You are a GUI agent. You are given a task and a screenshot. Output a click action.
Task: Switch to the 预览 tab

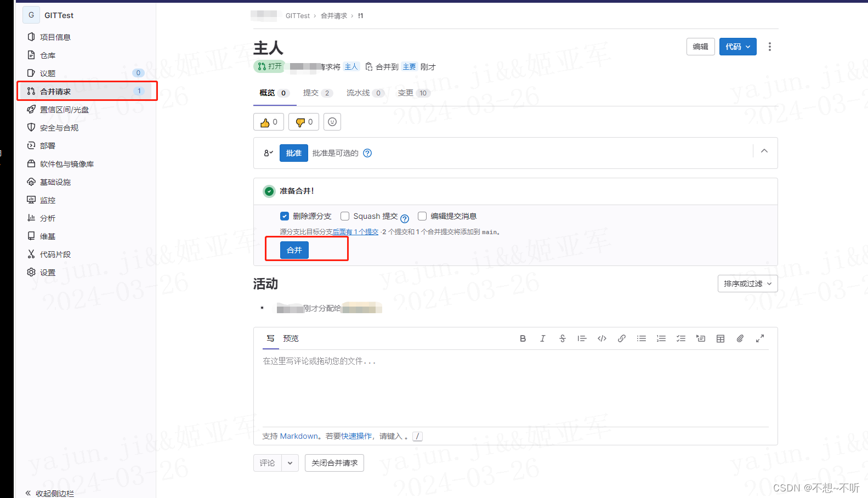tap(291, 338)
